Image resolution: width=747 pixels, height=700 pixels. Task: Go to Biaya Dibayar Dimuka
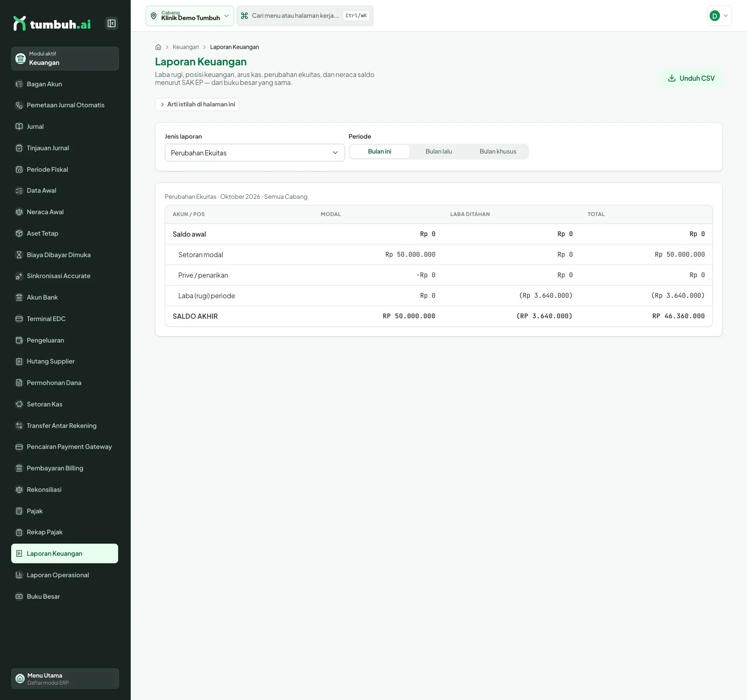65,255
